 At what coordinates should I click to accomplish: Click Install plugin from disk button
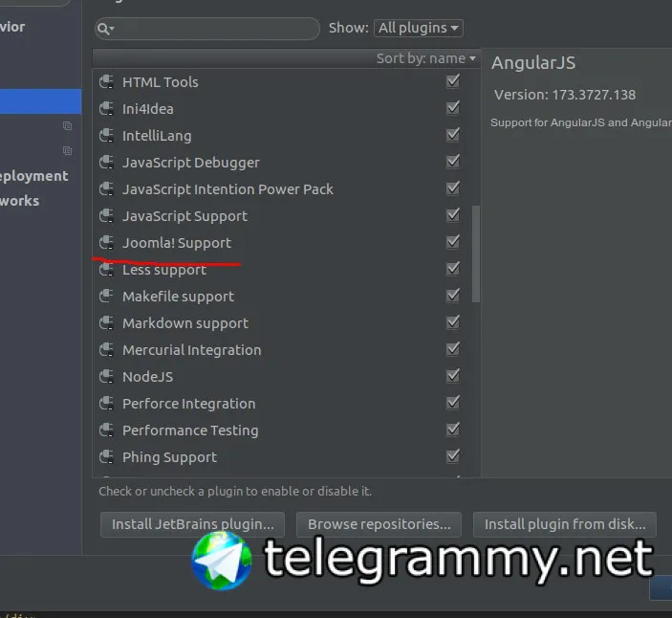click(565, 524)
